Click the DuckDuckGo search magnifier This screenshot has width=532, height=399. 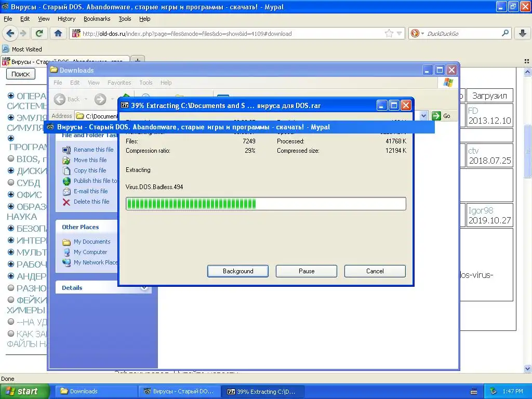click(x=505, y=33)
